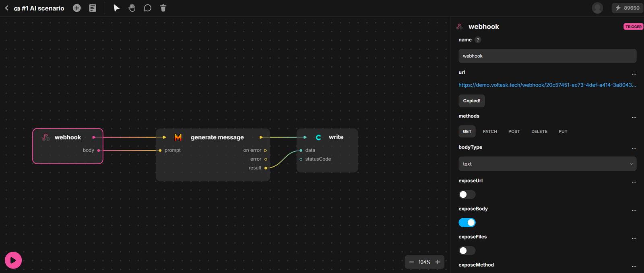
Task: Zoom out with the minus button
Action: [x=411, y=262]
